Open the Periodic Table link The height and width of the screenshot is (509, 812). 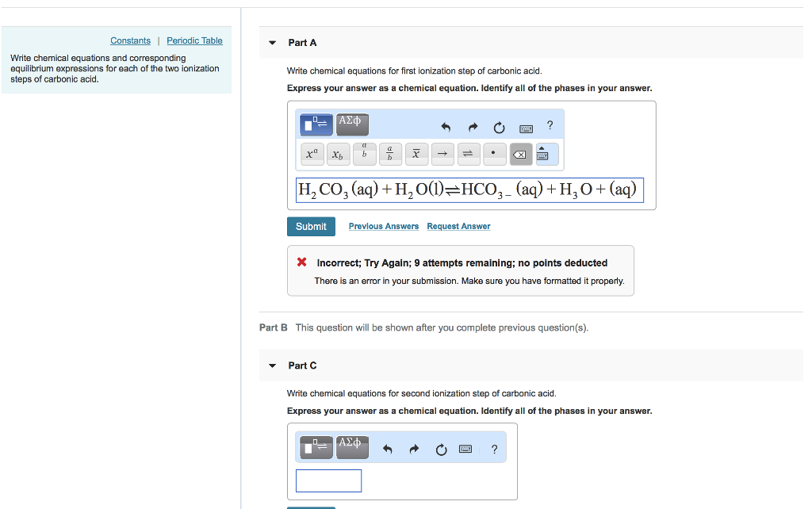194,40
